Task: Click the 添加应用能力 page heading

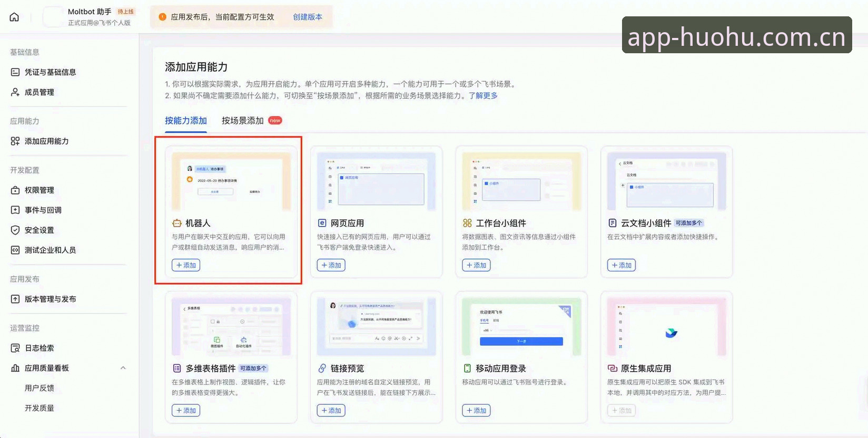Action: [196, 67]
